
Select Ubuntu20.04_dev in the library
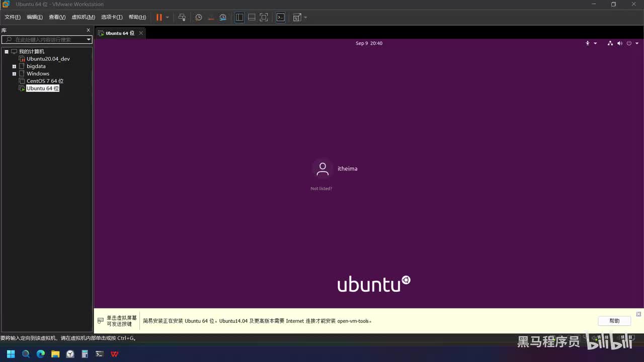point(48,59)
